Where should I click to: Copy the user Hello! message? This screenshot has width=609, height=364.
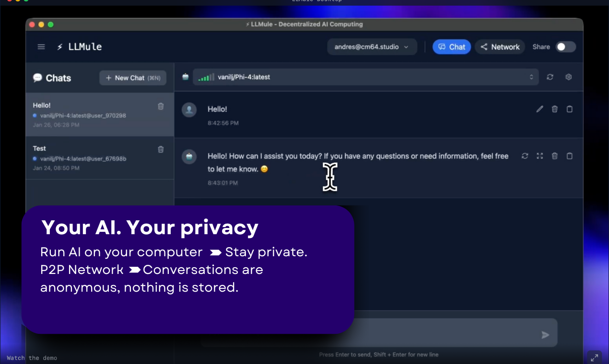(569, 109)
